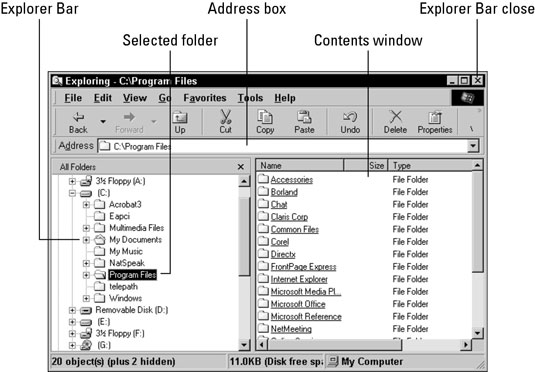The width and height of the screenshot is (535, 372).
Task: Open the Back history dropdown arrow
Action: [103, 121]
